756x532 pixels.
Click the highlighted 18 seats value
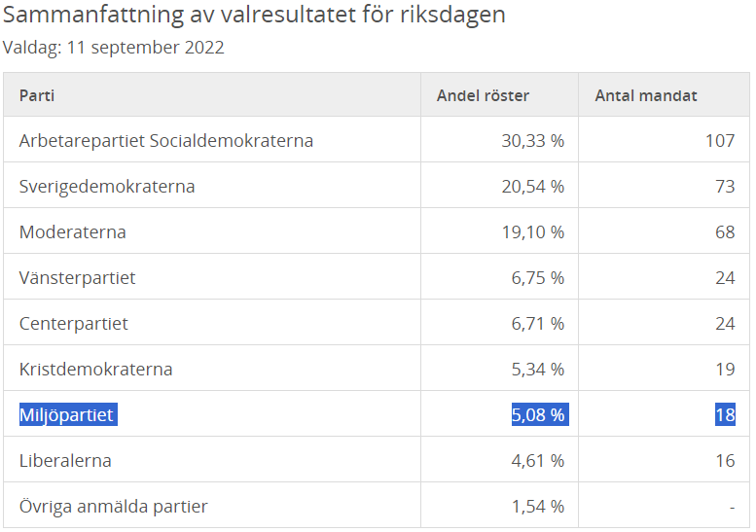click(725, 415)
